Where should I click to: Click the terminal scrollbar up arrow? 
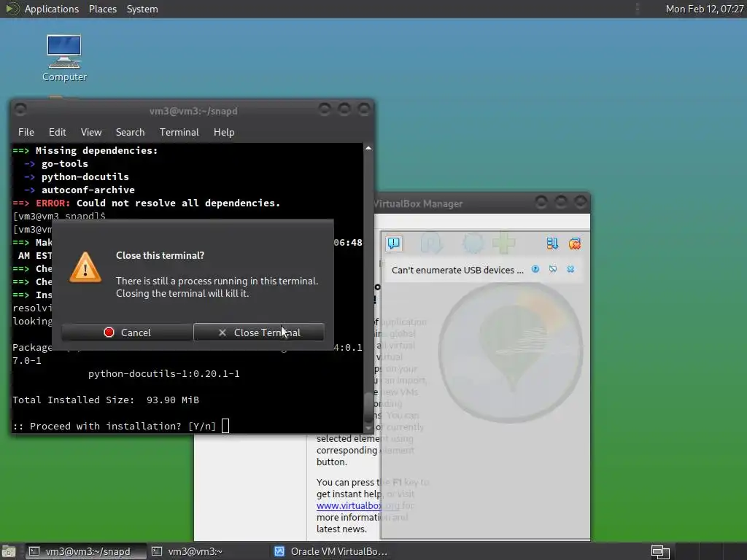click(x=368, y=148)
